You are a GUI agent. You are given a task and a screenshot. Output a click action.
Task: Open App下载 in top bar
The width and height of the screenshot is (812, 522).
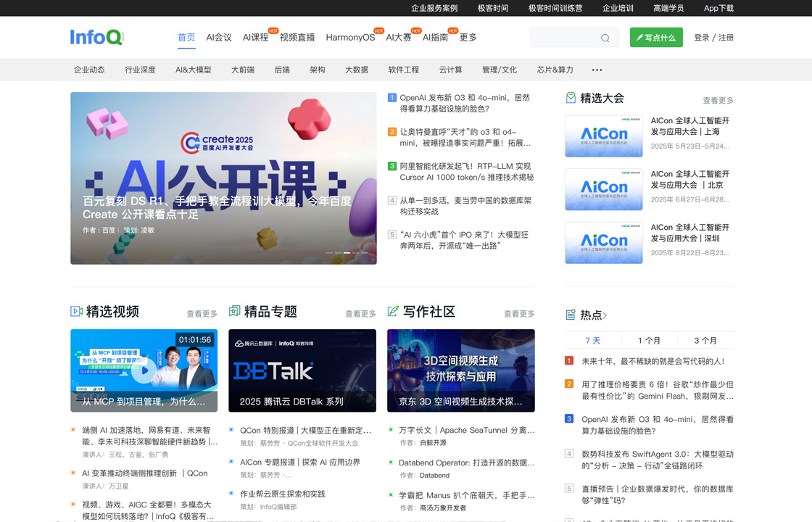[718, 8]
